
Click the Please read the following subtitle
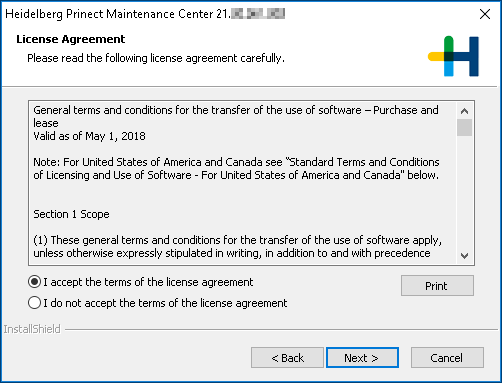click(x=156, y=58)
